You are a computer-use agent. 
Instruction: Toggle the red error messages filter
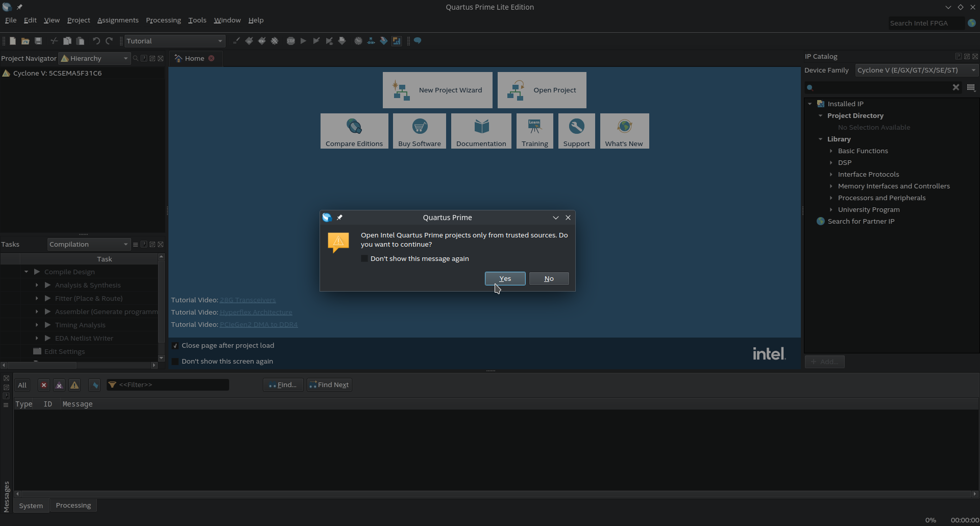(44, 385)
